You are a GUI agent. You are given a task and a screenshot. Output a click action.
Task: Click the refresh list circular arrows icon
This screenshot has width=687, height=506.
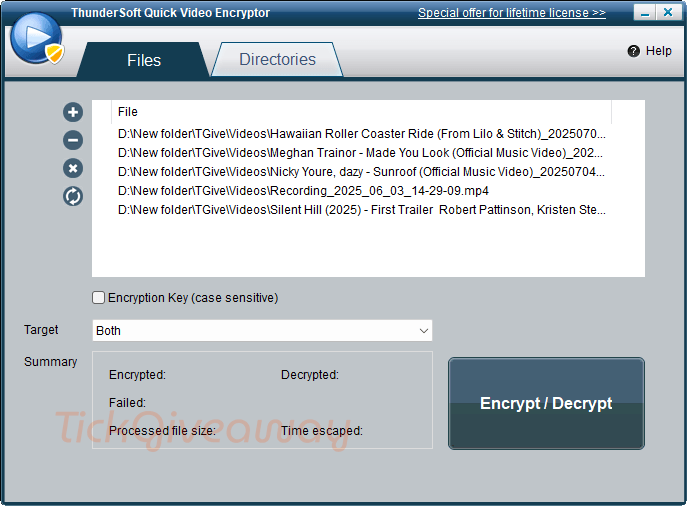tap(73, 196)
